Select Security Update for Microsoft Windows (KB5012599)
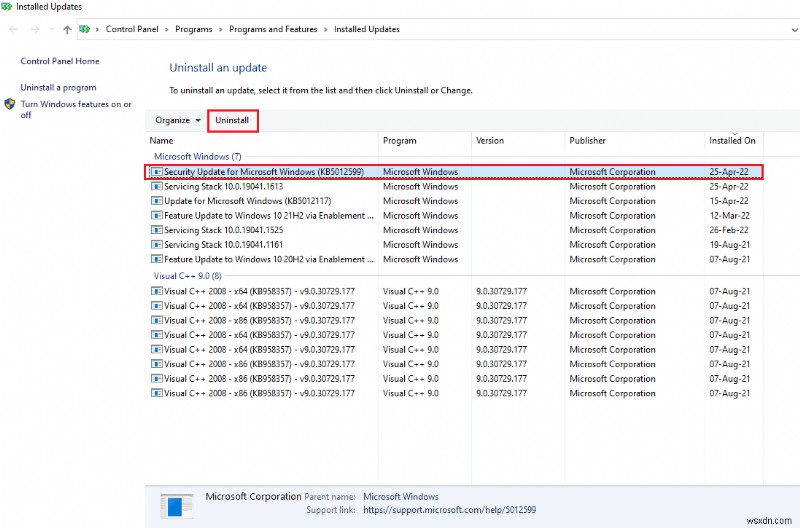This screenshot has width=800, height=528. (x=454, y=172)
